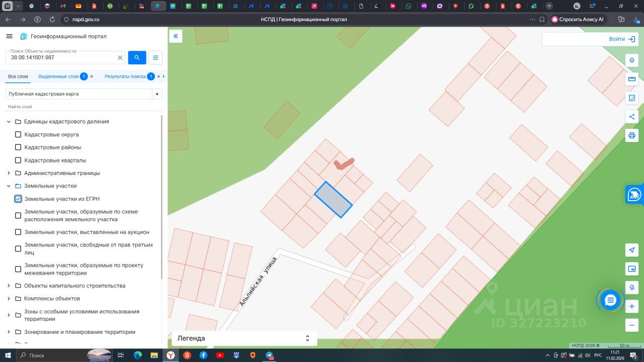Enable Кадастровые округа layer checkbox
This screenshot has width=644, height=362.
click(18, 135)
